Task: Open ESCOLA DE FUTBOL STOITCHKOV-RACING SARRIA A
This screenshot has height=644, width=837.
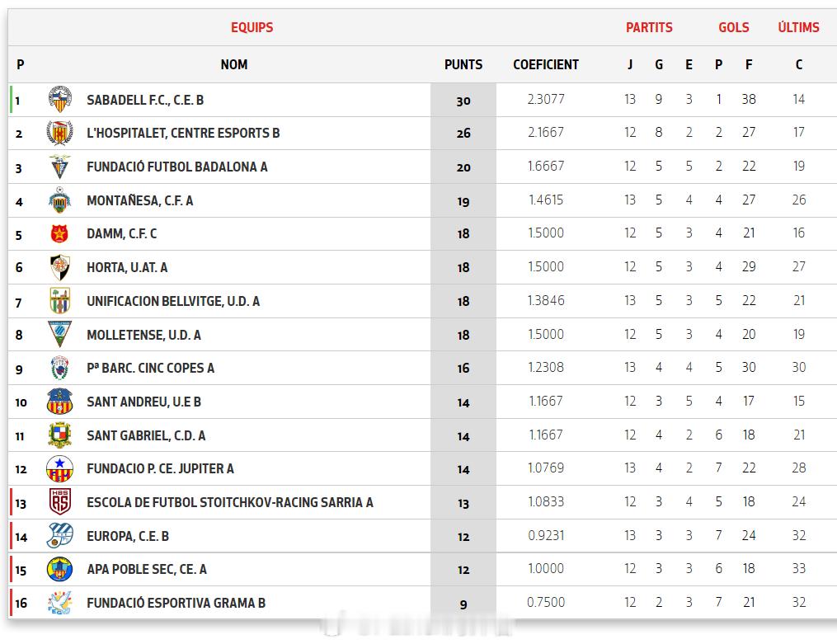Action: 230,503
